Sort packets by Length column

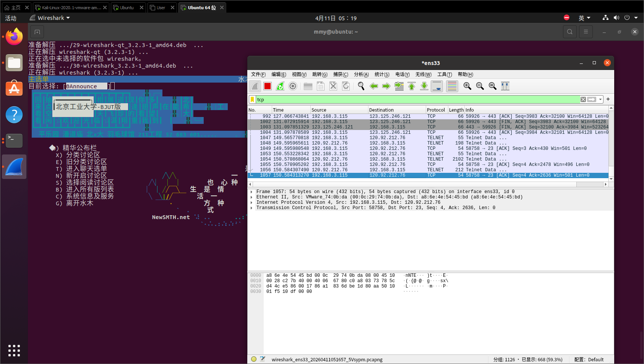pos(456,110)
